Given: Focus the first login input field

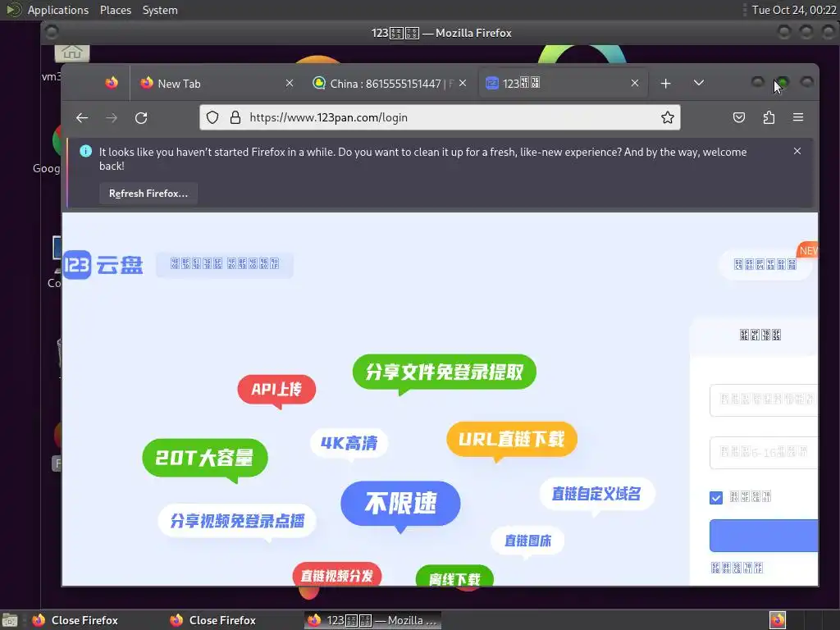Looking at the screenshot, I should [764, 400].
